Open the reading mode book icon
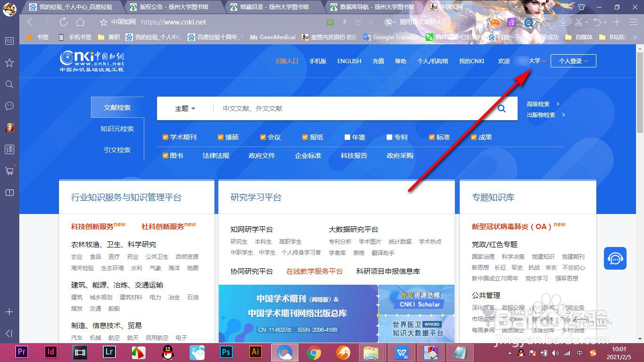The width and height of the screenshot is (644, 362). [330, 22]
